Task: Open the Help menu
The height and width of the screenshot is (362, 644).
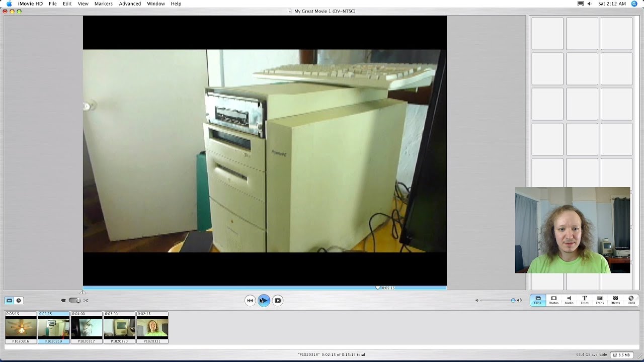Action: (x=176, y=4)
